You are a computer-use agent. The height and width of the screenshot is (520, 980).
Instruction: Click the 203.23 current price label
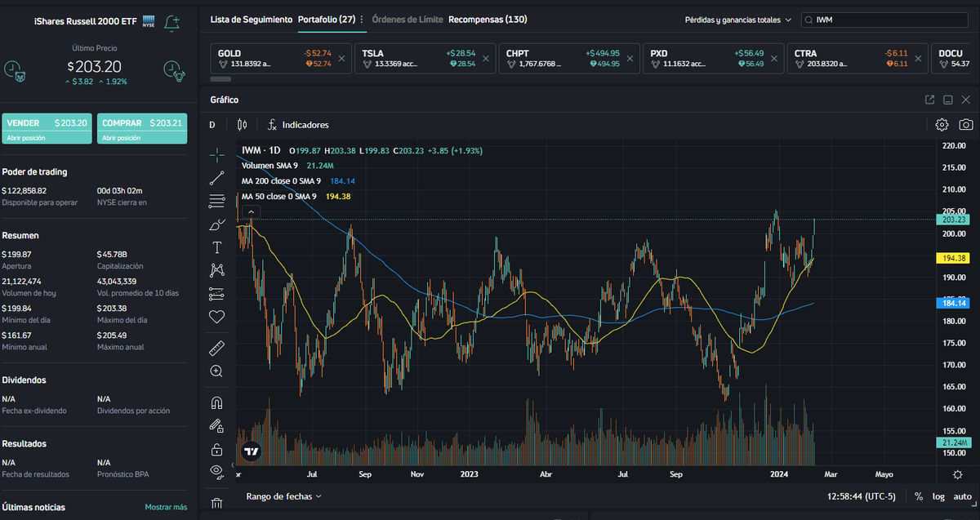954,220
